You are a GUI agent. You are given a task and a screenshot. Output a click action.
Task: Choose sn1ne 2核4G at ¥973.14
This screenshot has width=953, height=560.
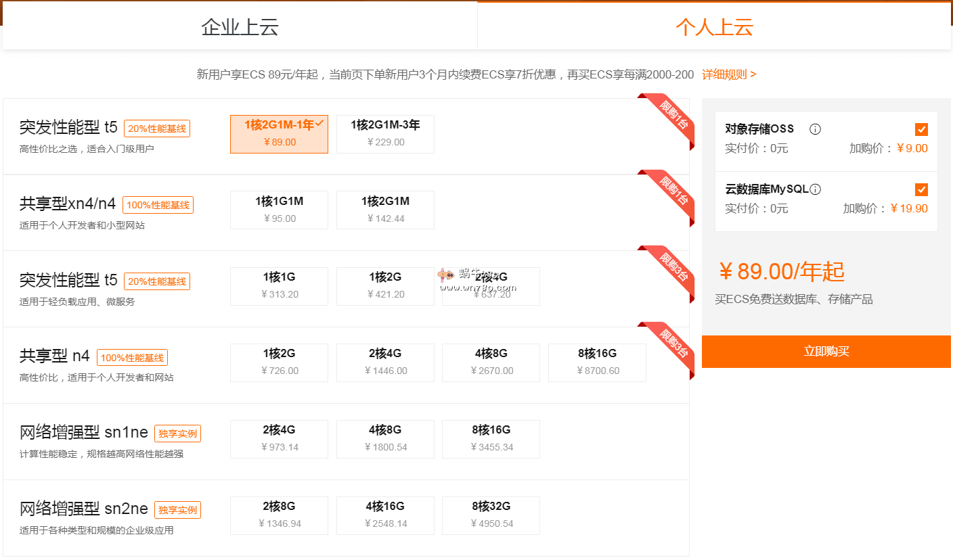click(279, 439)
